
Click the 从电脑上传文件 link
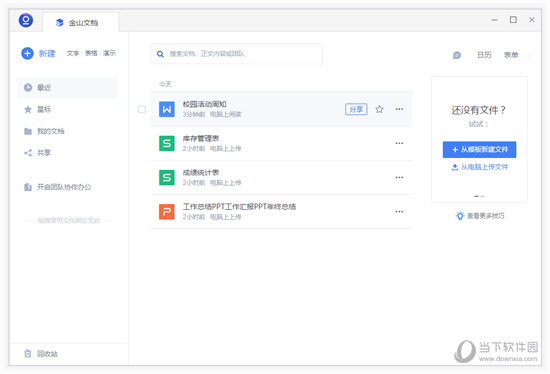(479, 167)
